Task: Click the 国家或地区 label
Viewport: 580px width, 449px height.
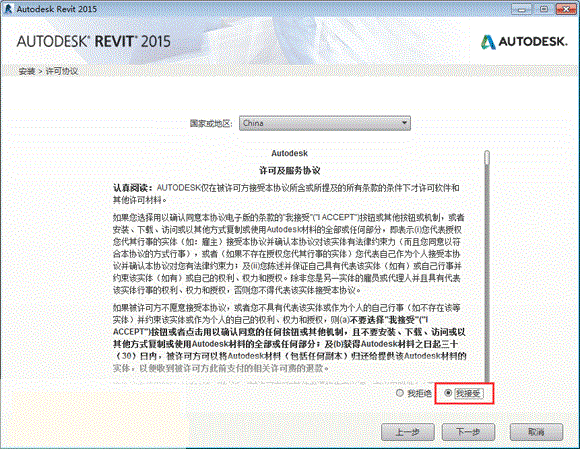Action: point(211,124)
